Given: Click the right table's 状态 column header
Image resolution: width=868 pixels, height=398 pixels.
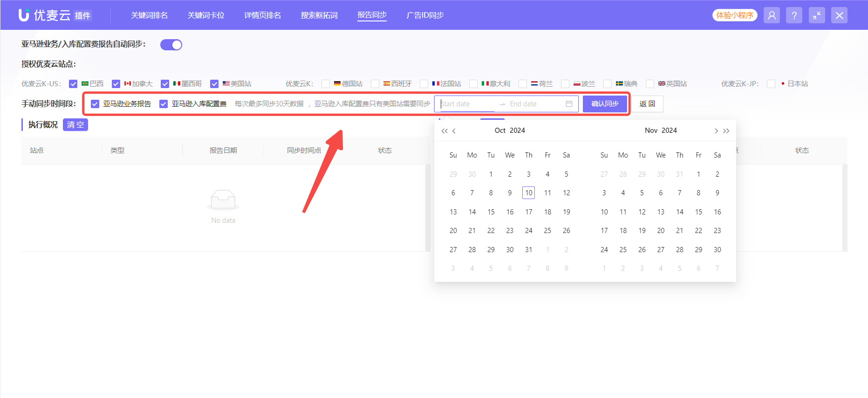Looking at the screenshot, I should (x=802, y=151).
